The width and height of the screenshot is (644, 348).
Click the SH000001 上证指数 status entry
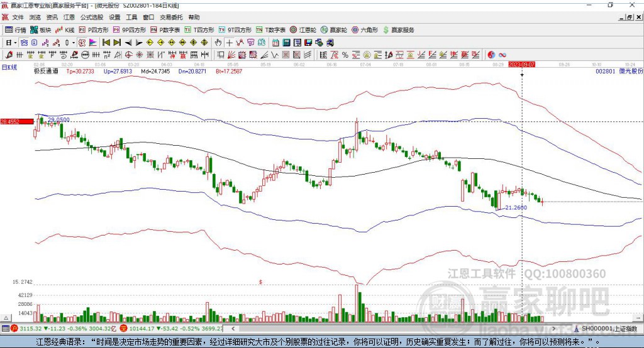(x=609, y=329)
